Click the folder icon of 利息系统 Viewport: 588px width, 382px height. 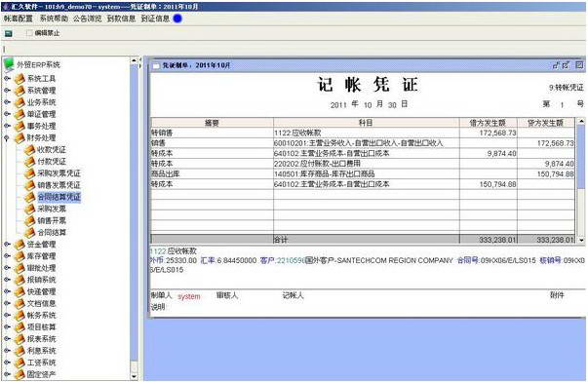20,351
